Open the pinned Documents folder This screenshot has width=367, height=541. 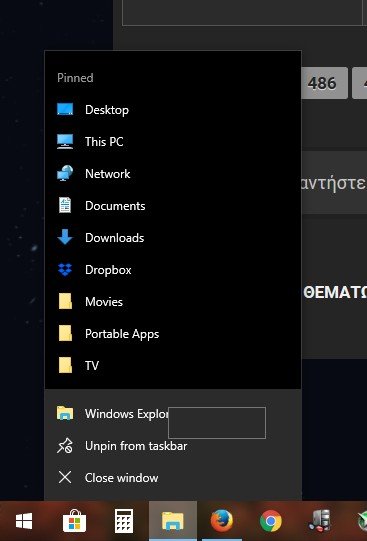[173, 206]
